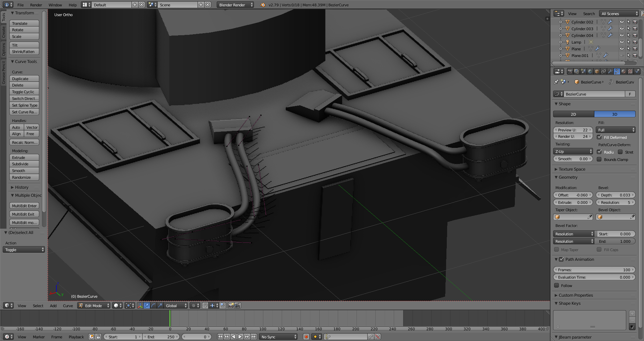Open the World properties globe tab
The image size is (644, 341).
point(590,71)
